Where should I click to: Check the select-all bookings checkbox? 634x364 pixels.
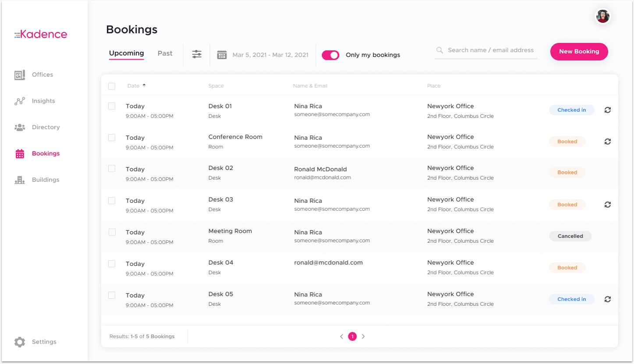tap(112, 86)
